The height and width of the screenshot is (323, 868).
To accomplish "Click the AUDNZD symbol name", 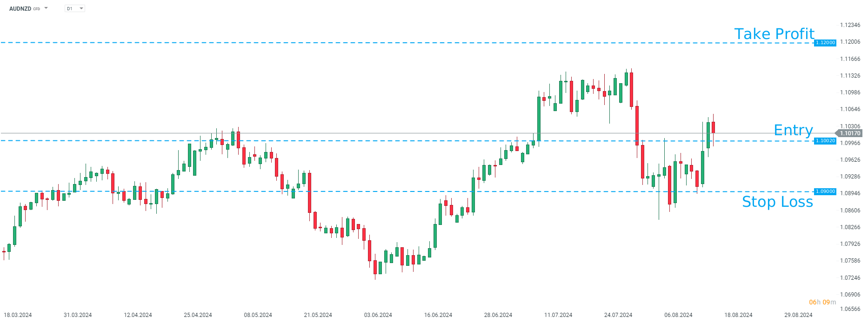I will 20,9.
